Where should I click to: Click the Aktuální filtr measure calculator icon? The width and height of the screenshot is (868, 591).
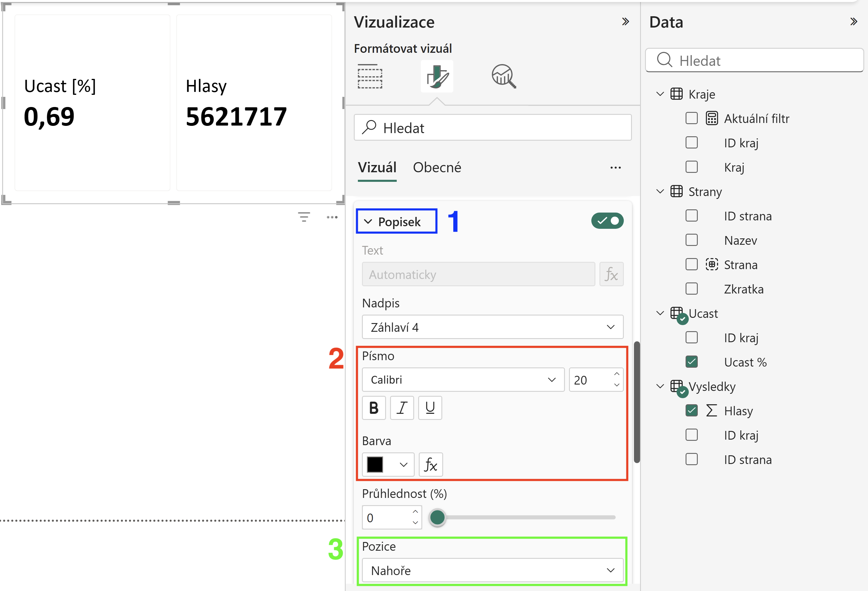712,118
